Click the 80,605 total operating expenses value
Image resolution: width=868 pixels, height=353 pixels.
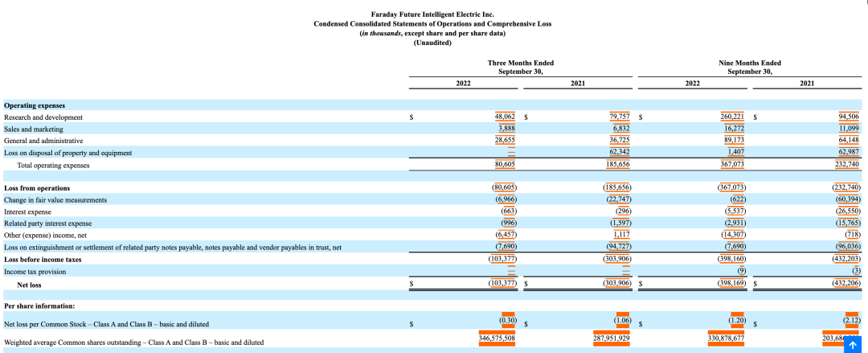coord(505,165)
